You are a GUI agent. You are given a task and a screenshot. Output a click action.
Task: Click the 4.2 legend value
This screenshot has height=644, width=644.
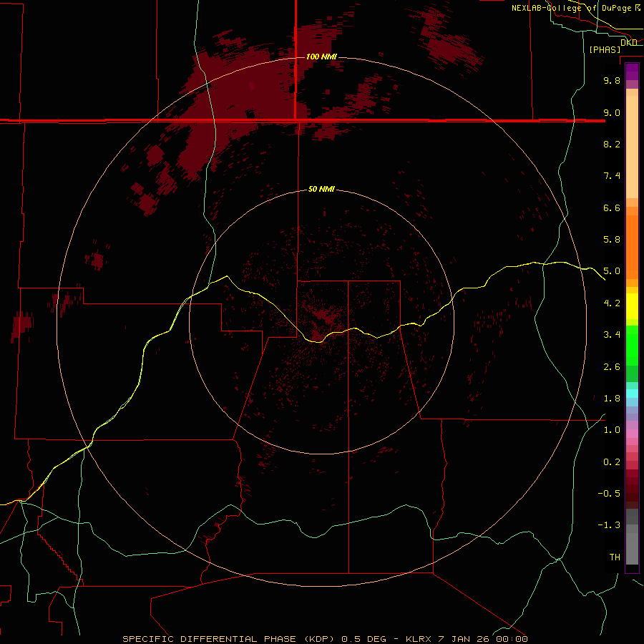(x=612, y=303)
